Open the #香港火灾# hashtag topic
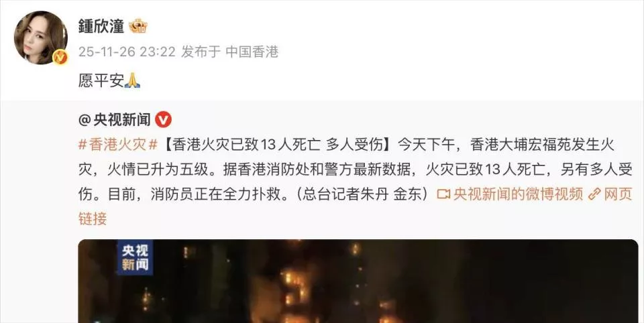Image resolution: width=644 pixels, height=323 pixels. (118, 145)
